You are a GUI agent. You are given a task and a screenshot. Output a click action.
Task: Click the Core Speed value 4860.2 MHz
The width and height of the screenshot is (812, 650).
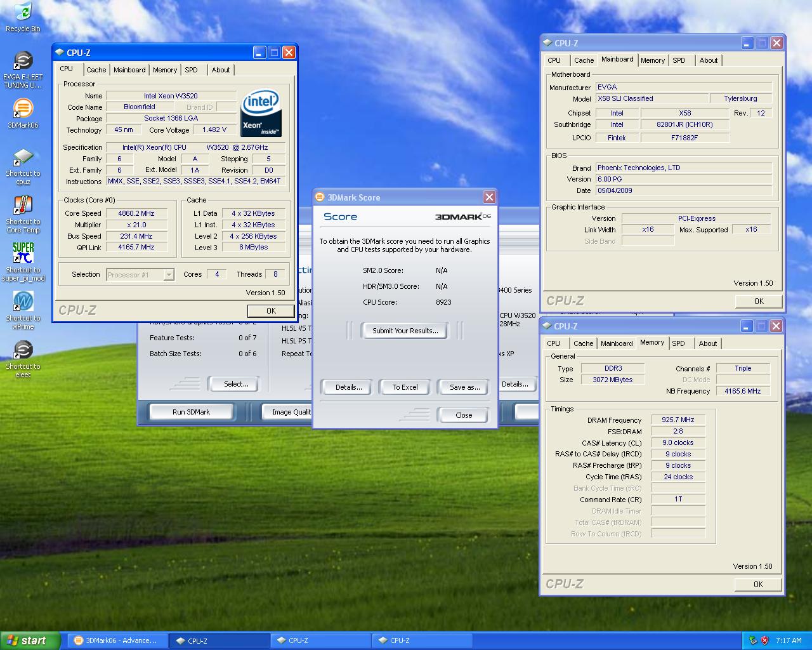(x=136, y=213)
